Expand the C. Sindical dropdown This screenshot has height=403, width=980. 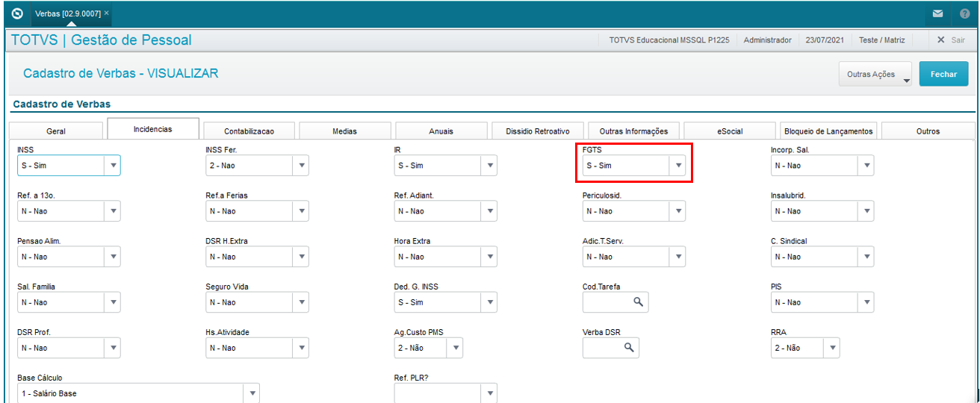tap(866, 257)
